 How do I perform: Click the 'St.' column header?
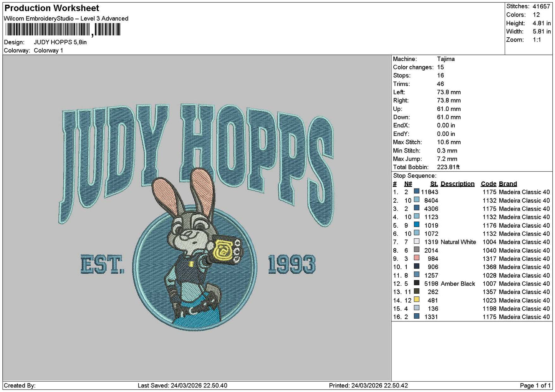click(x=434, y=184)
